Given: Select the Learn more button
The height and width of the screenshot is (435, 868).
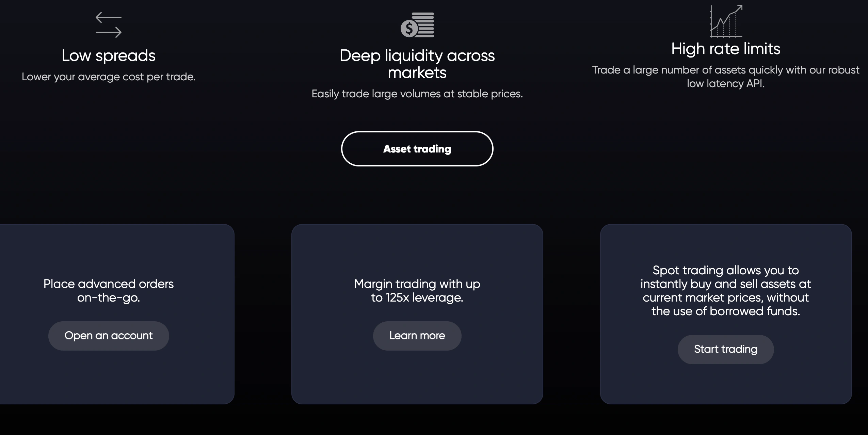Looking at the screenshot, I should pos(417,336).
